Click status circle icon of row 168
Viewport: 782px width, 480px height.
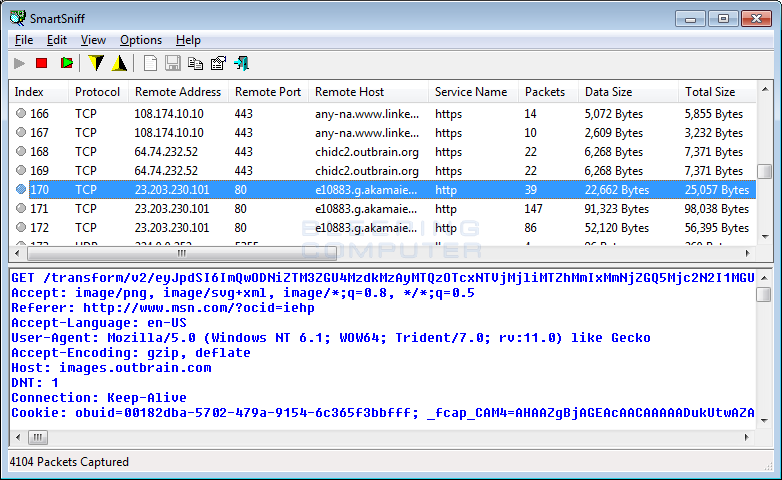(20, 151)
